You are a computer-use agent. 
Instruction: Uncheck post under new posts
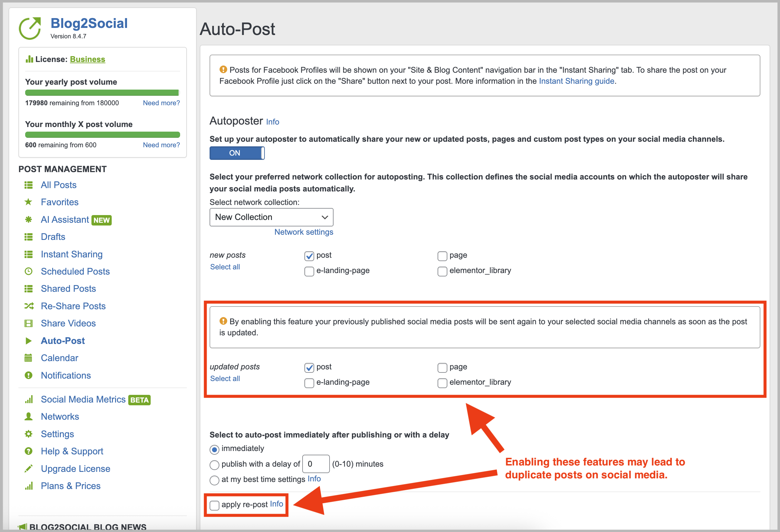click(x=309, y=256)
